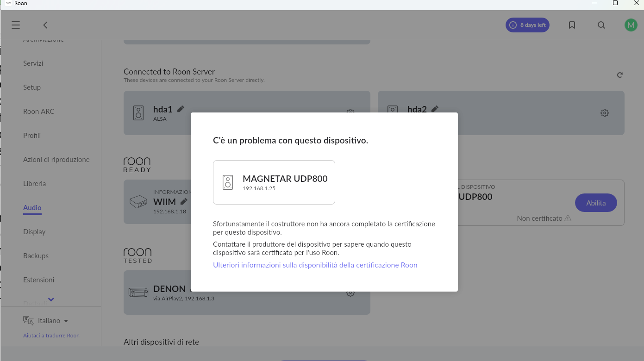
Task: Click the "hda2" device name
Action: (x=417, y=110)
